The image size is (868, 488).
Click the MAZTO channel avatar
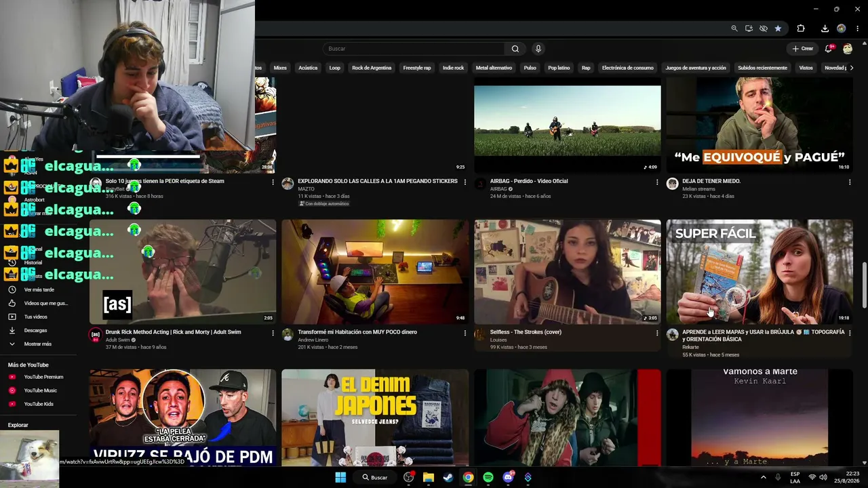click(288, 184)
